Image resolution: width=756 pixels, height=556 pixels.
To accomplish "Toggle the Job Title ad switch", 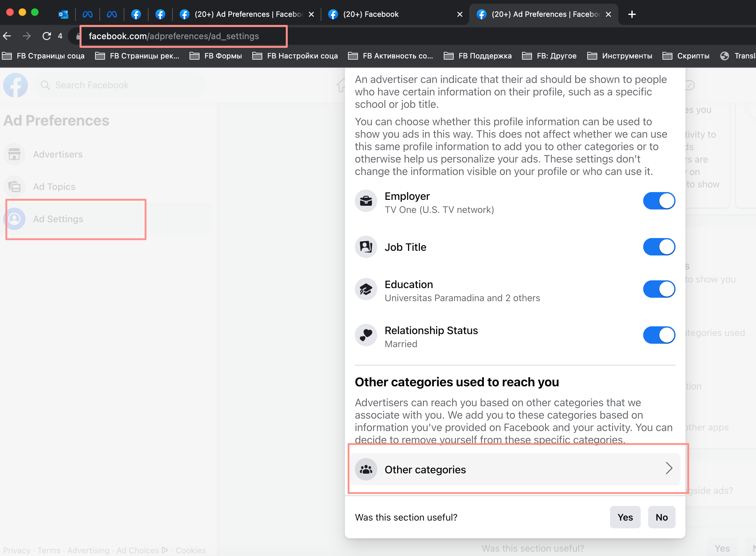I will (x=659, y=247).
